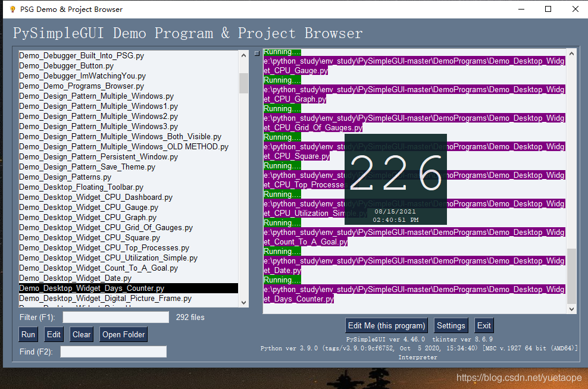Click PySimpleGUI ver 4.46.0 text
Image resolution: width=588 pixels, height=389 pixels.
click(x=386, y=339)
